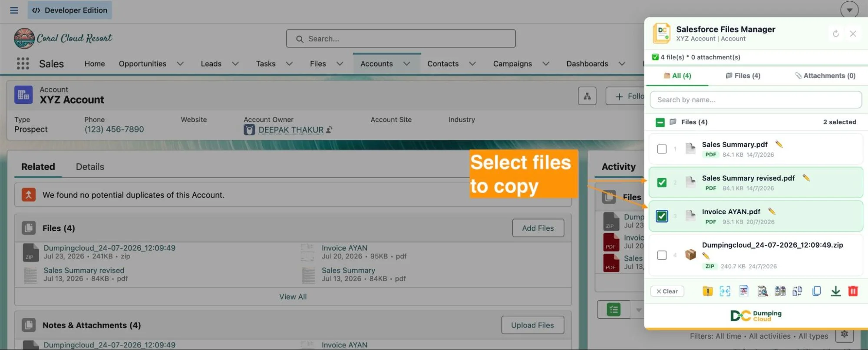Click the phone number (123) 456-7890
Image resolution: width=868 pixels, height=350 pixels.
(x=114, y=129)
